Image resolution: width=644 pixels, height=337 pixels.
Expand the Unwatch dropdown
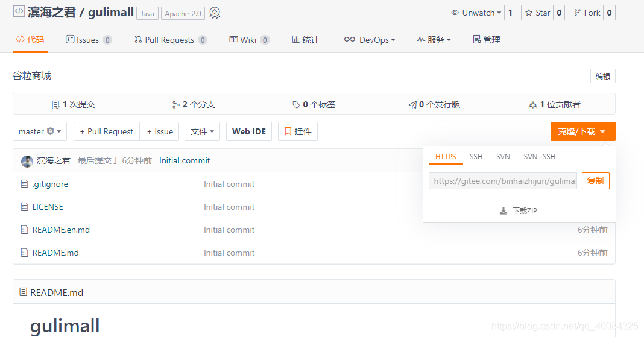tap(476, 13)
